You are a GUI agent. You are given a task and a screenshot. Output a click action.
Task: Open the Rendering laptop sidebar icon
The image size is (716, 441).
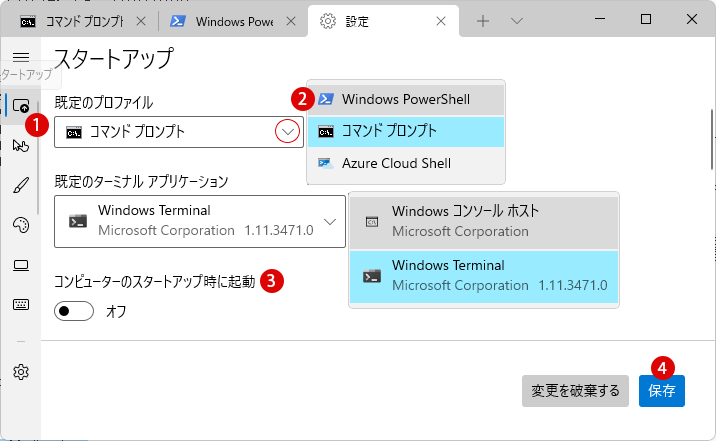21,265
